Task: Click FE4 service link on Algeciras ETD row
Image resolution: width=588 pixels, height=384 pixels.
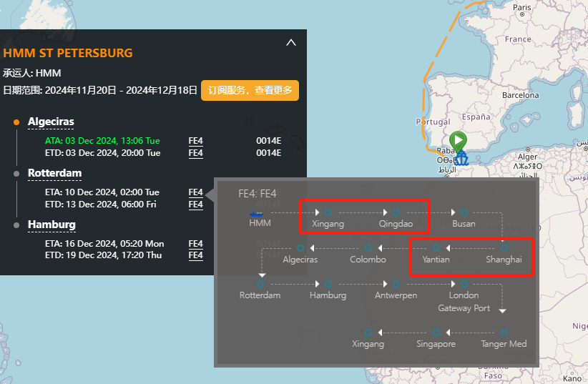Action: [196, 153]
